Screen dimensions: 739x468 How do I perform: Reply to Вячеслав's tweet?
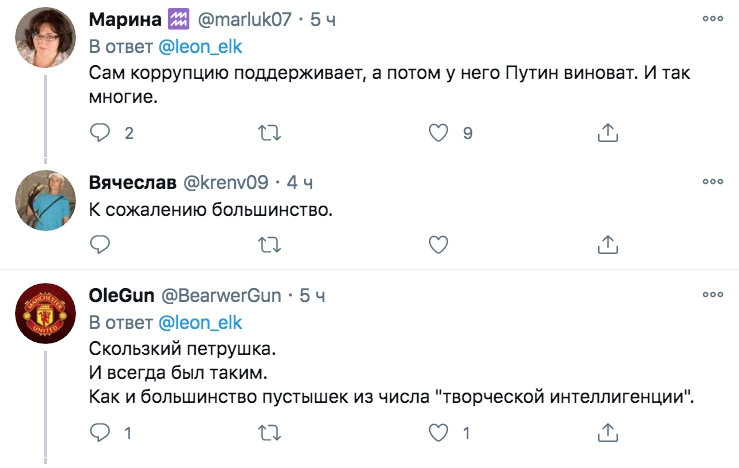100,244
